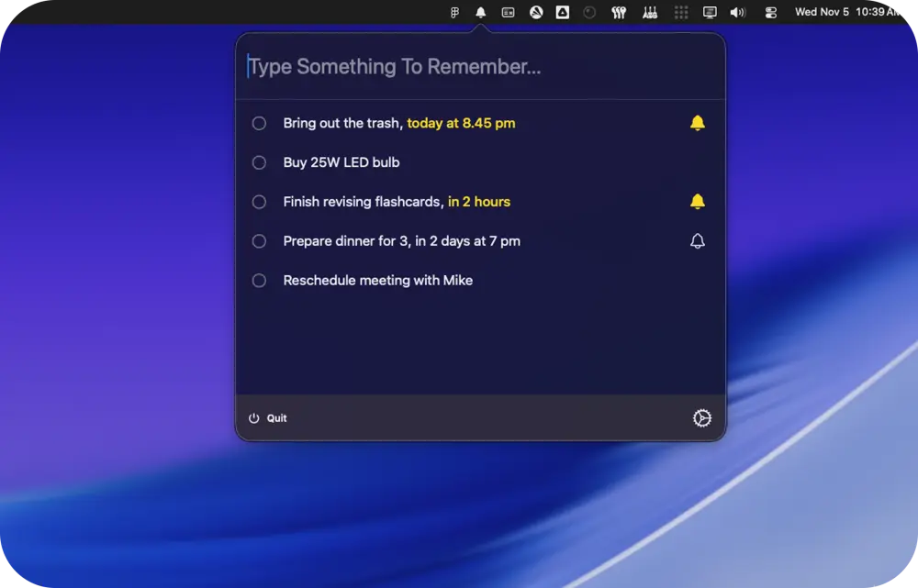Mark 'Bring out the trash' as done

tap(259, 124)
